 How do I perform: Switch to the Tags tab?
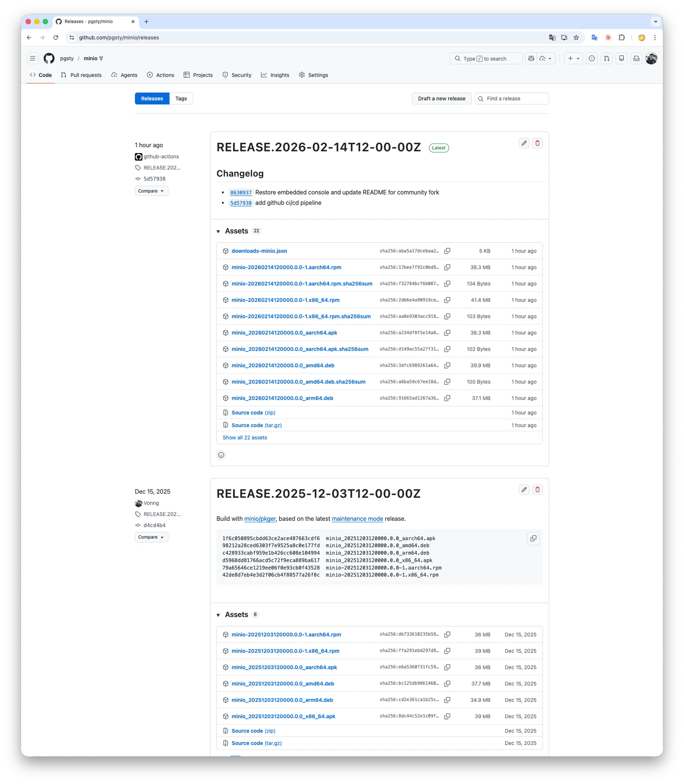click(x=181, y=98)
